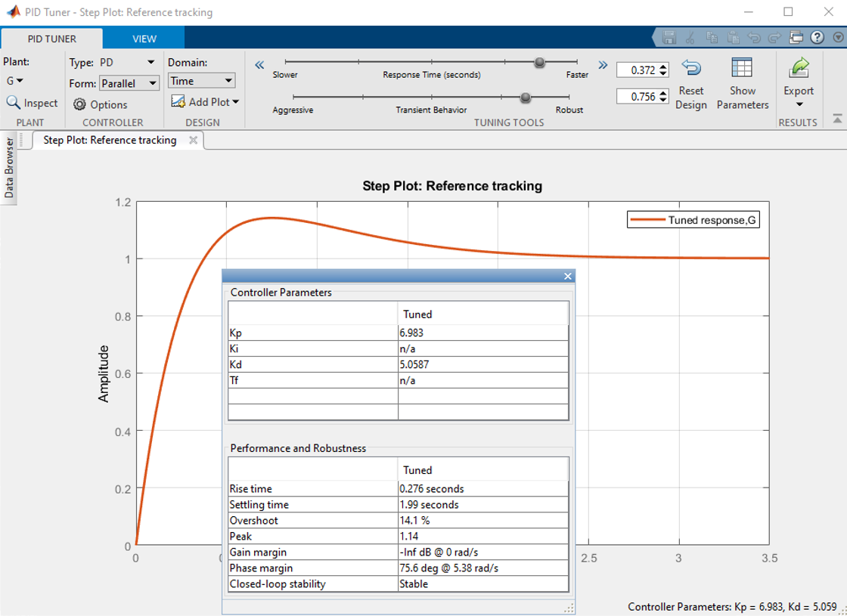The height and width of the screenshot is (616, 847).
Task: Click the double left arrow for slower response
Action: click(x=260, y=65)
